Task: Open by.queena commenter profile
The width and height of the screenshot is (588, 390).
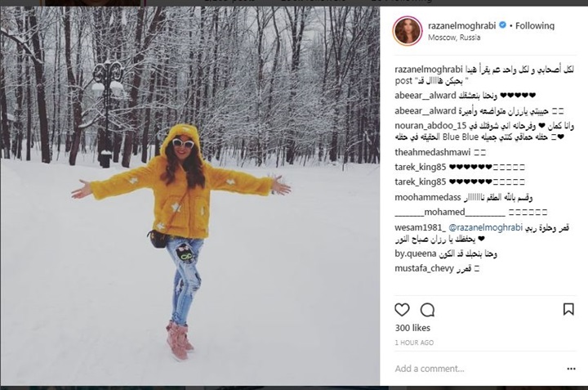Action: pos(416,254)
